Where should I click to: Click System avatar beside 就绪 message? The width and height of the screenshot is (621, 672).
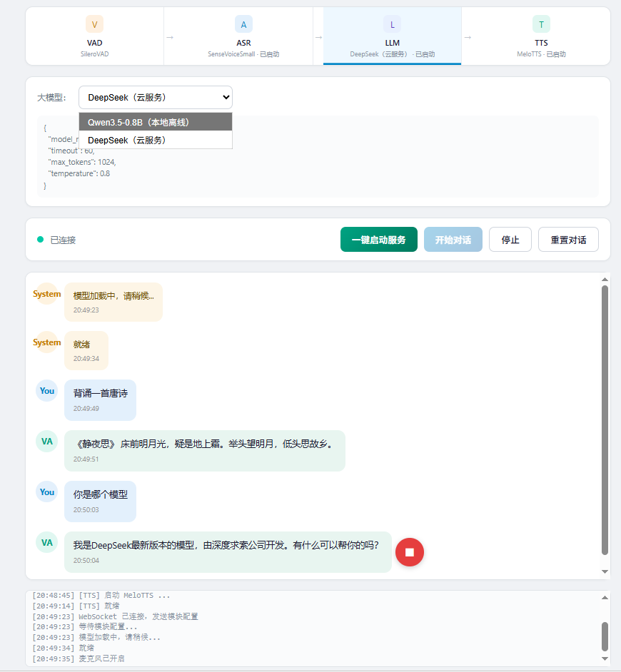46,342
